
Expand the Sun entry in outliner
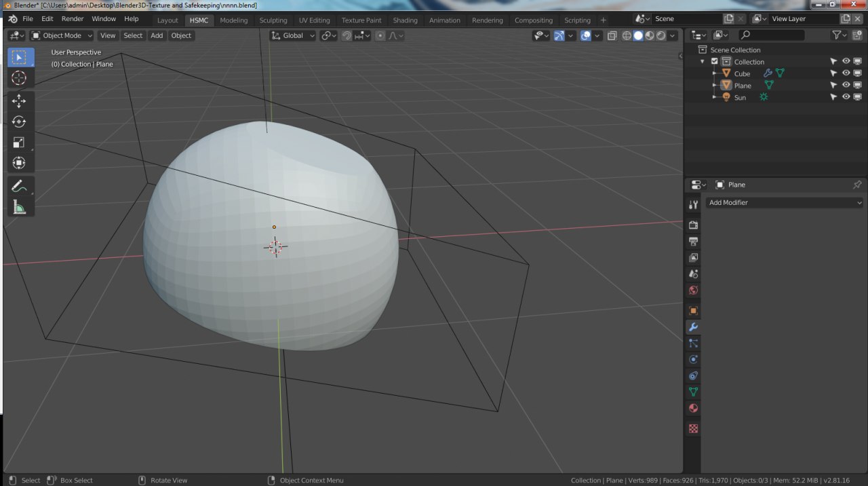714,97
